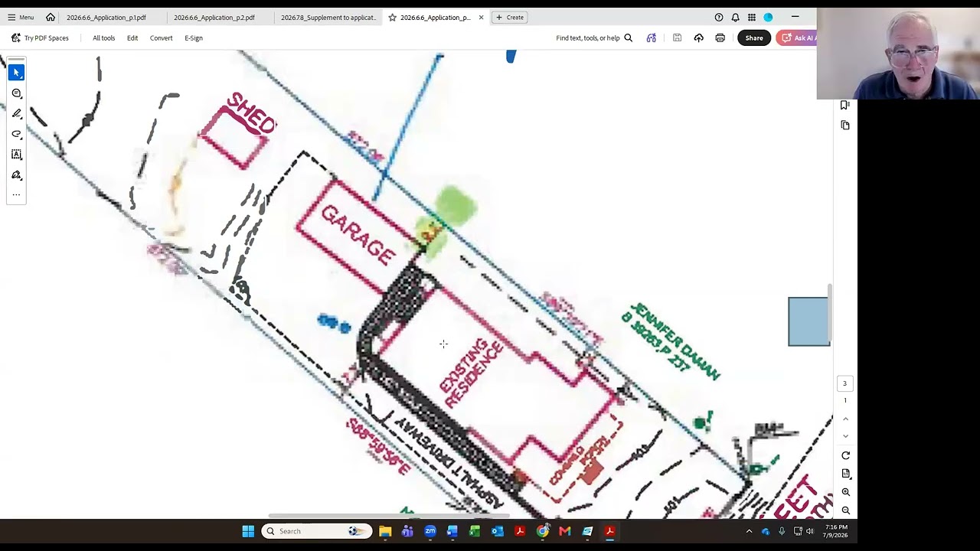The height and width of the screenshot is (551, 980).
Task: View Acrobat notifications bell
Action: (735, 18)
